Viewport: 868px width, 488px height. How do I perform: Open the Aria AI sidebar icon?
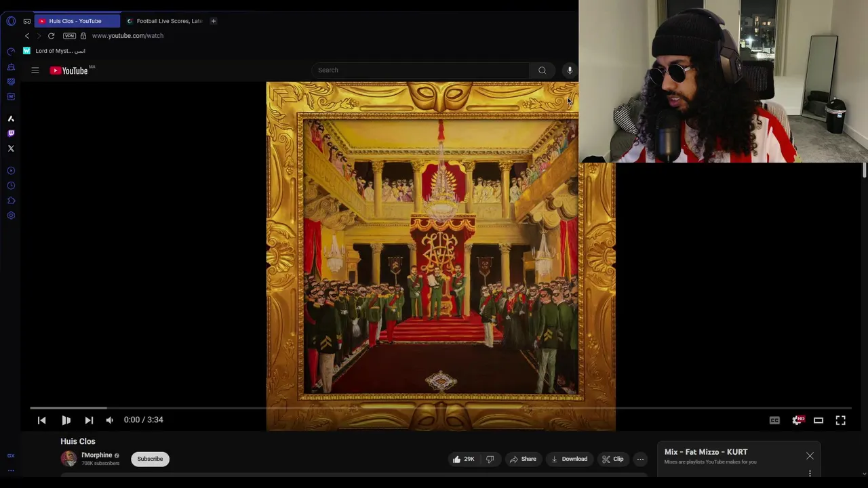pos(11,119)
